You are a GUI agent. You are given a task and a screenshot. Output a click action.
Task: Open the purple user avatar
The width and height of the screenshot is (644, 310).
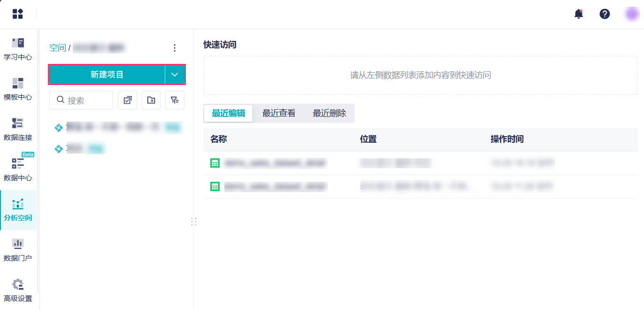click(632, 14)
